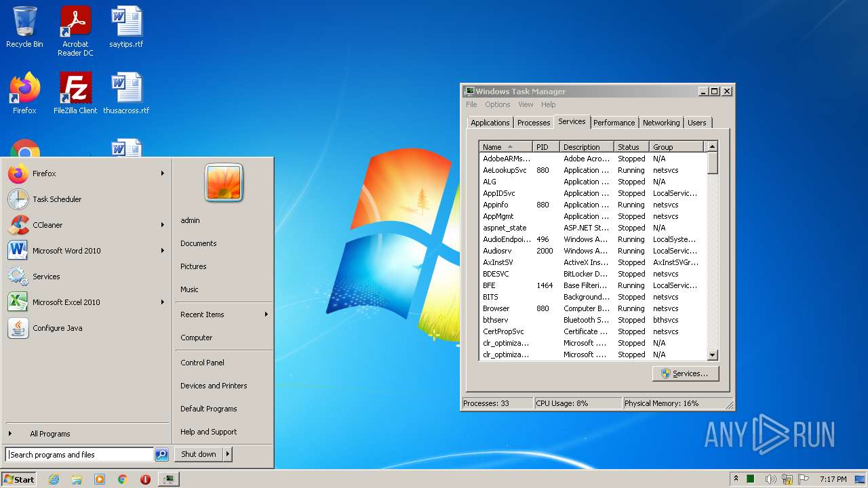Expand Recent Items submenu
This screenshot has height=488, width=868.
[267, 314]
